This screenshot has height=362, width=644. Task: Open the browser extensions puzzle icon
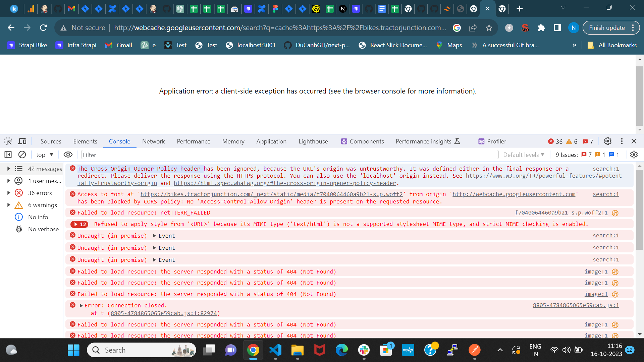[x=541, y=28]
